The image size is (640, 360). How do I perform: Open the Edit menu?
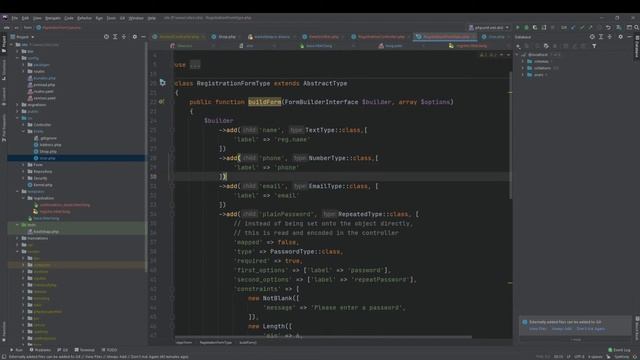pyautogui.click(x=25, y=18)
